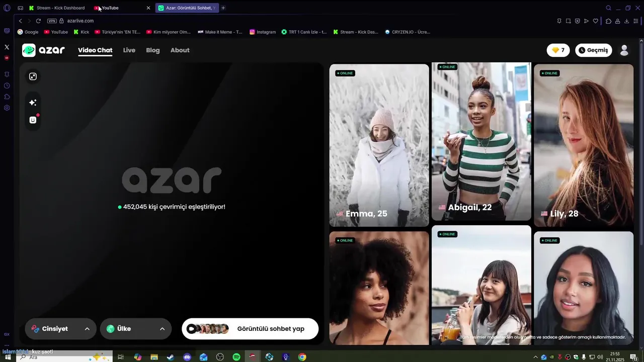Go back to previous page

(20, 21)
